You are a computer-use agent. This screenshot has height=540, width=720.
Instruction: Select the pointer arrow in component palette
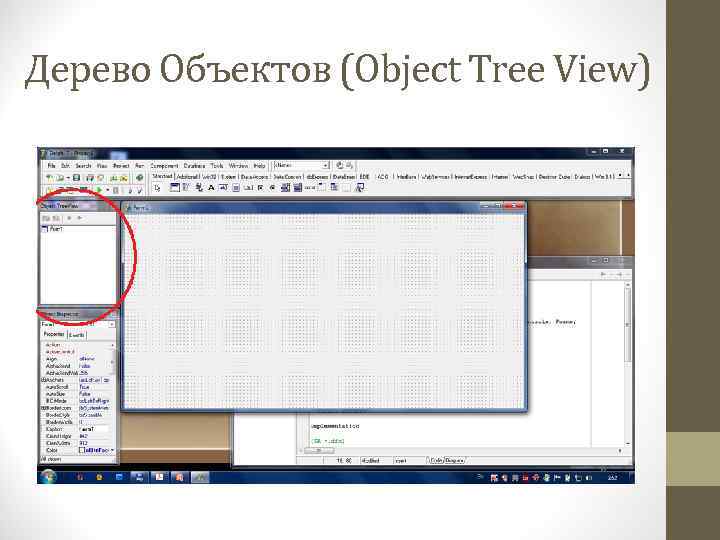158,188
